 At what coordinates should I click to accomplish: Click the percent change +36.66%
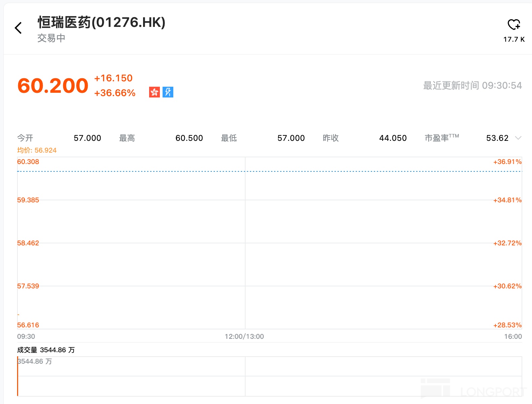(115, 93)
